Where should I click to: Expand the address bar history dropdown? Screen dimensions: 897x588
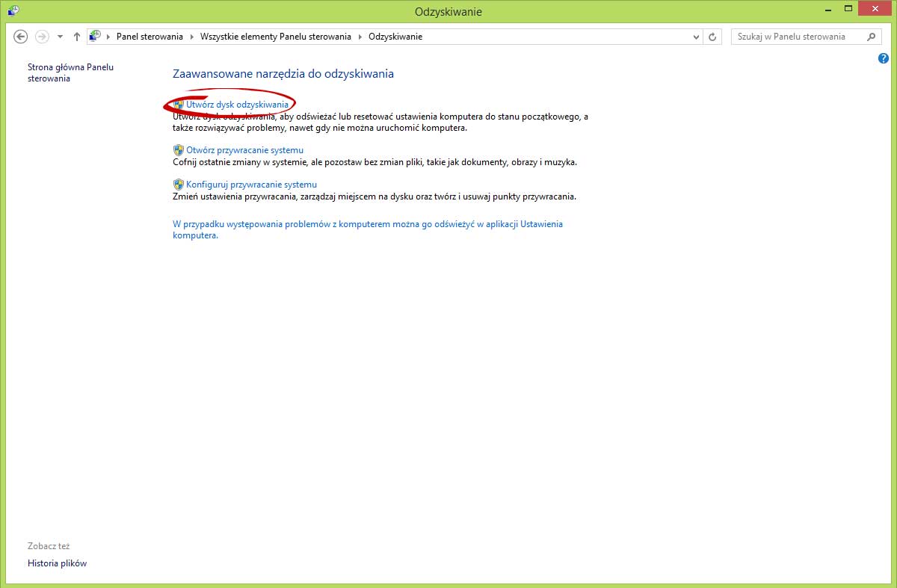coord(696,37)
